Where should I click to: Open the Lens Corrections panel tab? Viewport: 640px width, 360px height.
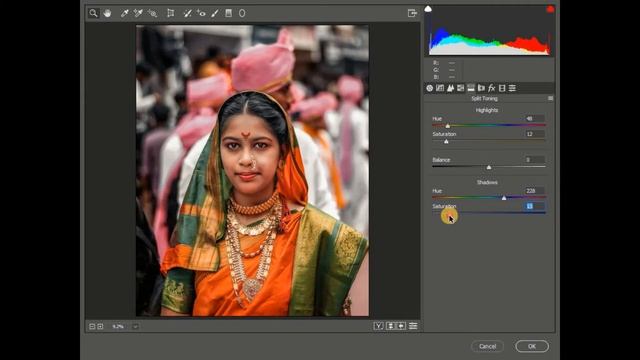(x=481, y=88)
